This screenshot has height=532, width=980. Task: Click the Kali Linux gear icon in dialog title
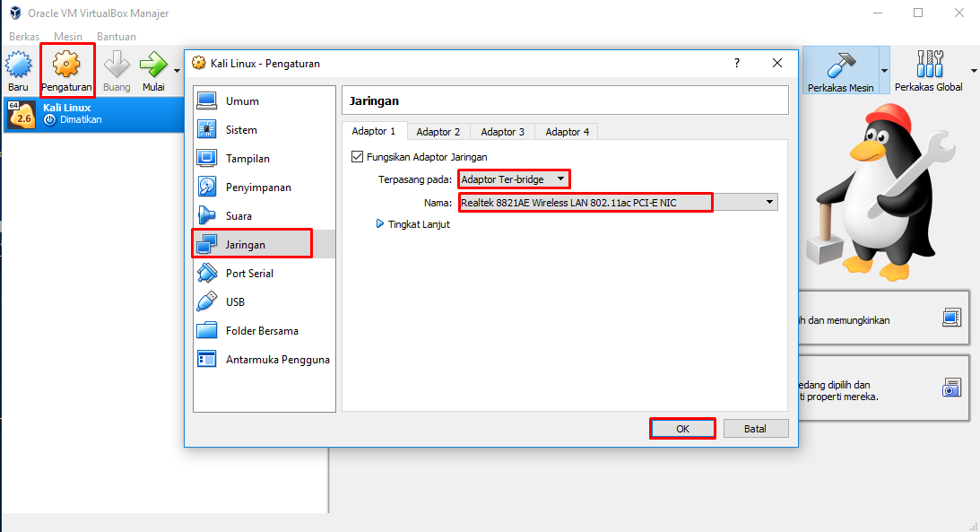[199, 63]
